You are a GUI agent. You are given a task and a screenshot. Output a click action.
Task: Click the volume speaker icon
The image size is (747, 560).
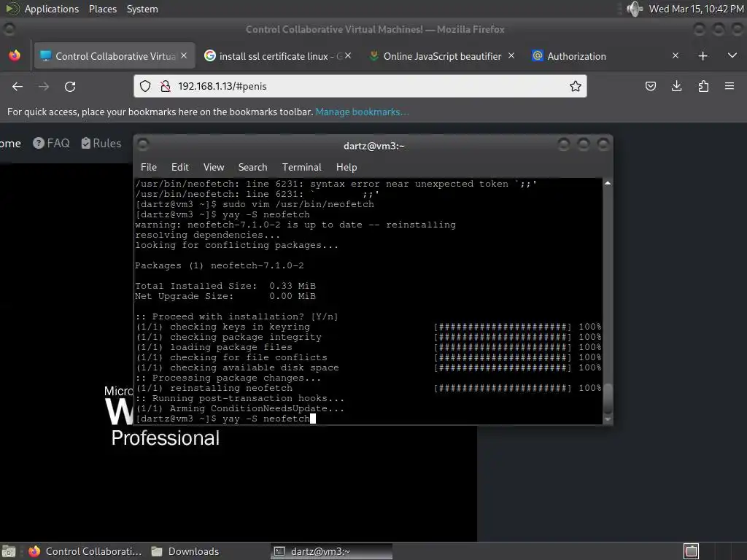635,9
